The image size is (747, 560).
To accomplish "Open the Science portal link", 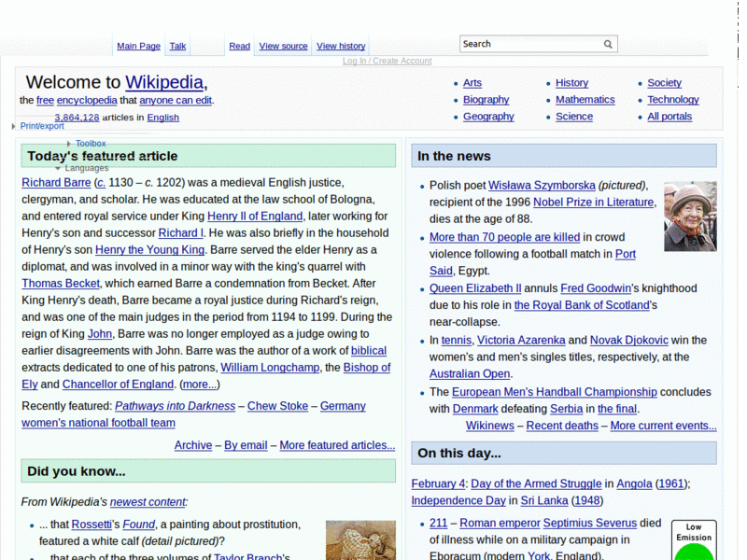I will (x=574, y=117).
